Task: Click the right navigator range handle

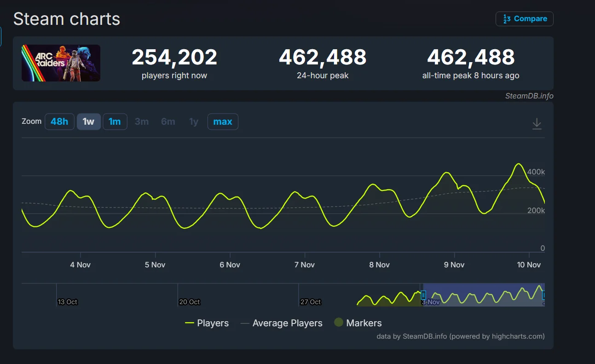Action: coord(544,295)
